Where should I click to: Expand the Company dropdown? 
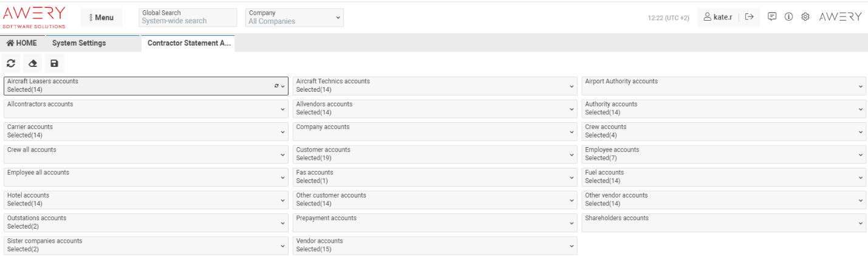tap(295, 18)
